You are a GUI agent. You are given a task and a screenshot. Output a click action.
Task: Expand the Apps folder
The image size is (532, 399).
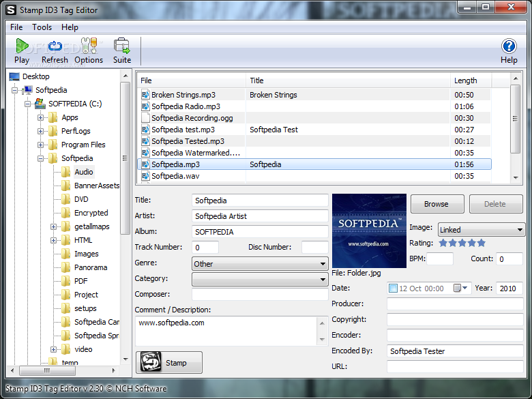pyautogui.click(x=40, y=118)
